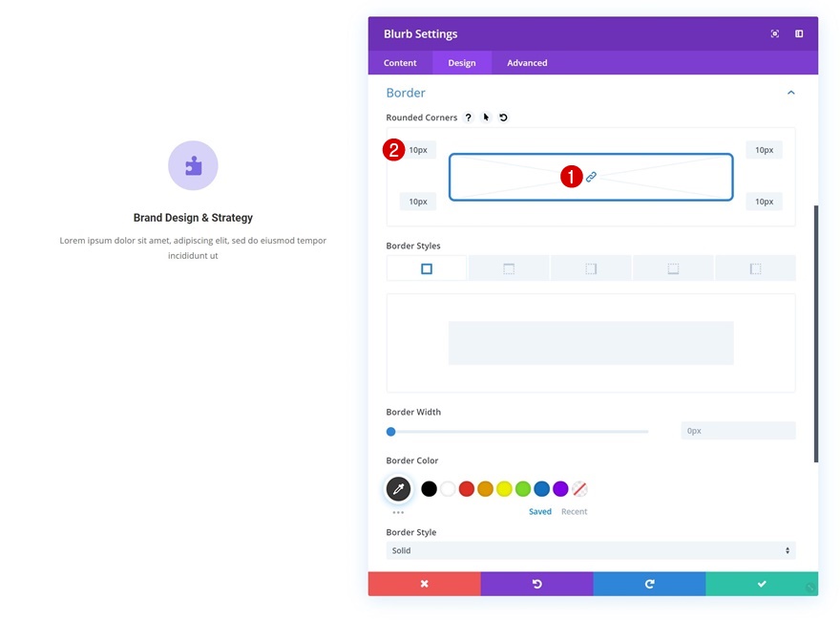Viewport: 840px width, 620px height.
Task: Click the Border section heading
Action: (x=406, y=93)
